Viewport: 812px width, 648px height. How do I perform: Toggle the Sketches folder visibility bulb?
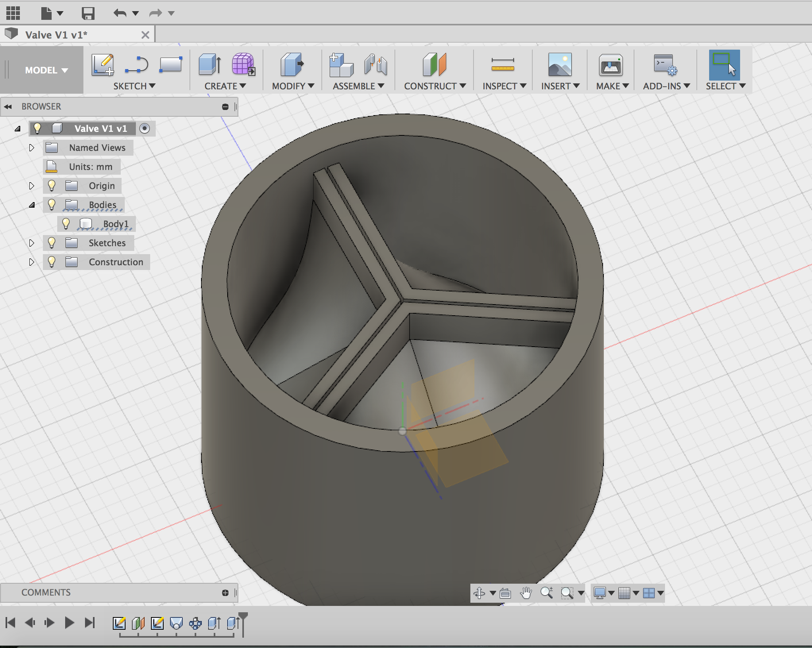(52, 243)
